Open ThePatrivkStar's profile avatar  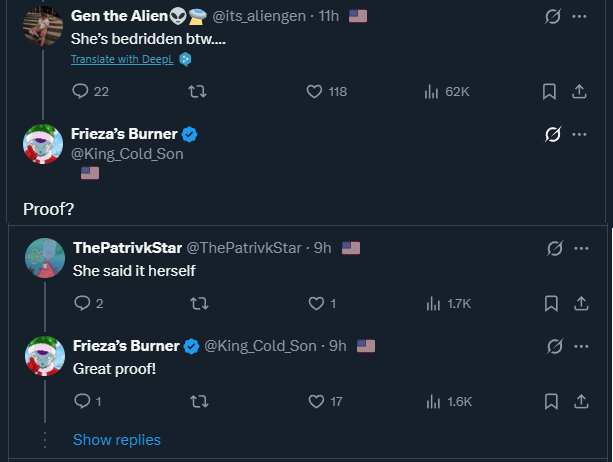[45, 259]
